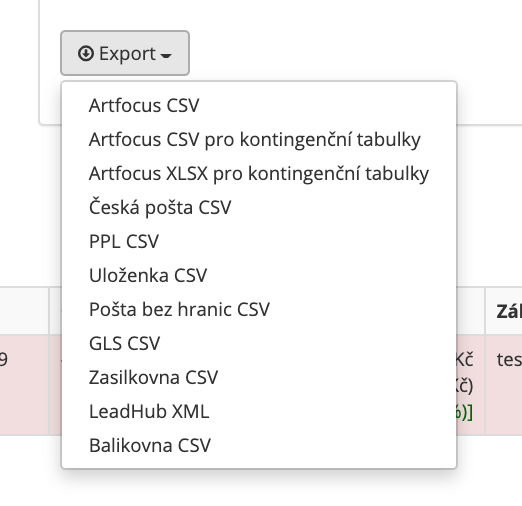Click the download icon on Export button
Screen dimensions: 522x506
[x=86, y=54]
